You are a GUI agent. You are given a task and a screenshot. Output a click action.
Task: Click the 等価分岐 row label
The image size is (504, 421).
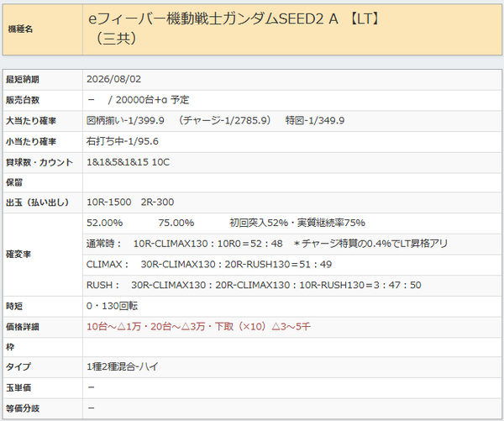tap(23, 408)
